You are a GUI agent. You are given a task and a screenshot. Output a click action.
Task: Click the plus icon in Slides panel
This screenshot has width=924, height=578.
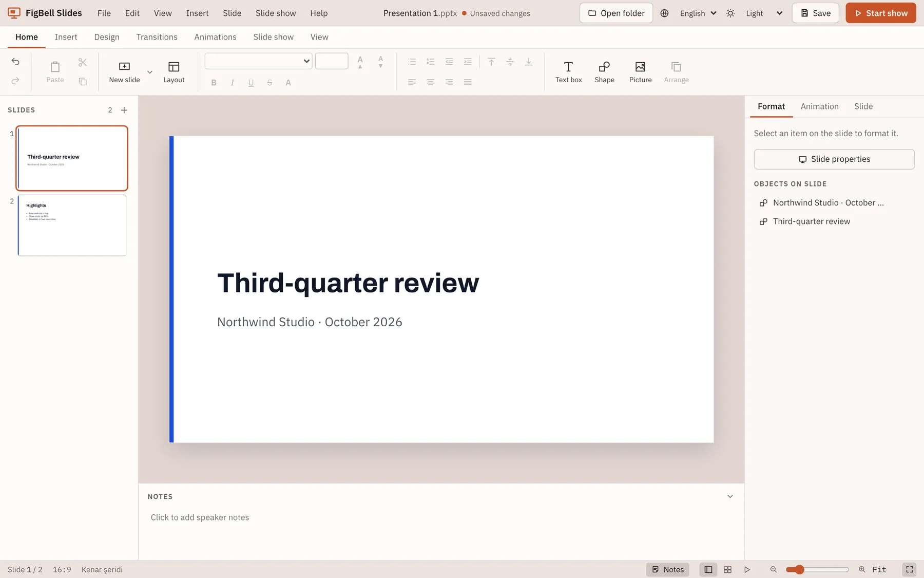pos(124,110)
